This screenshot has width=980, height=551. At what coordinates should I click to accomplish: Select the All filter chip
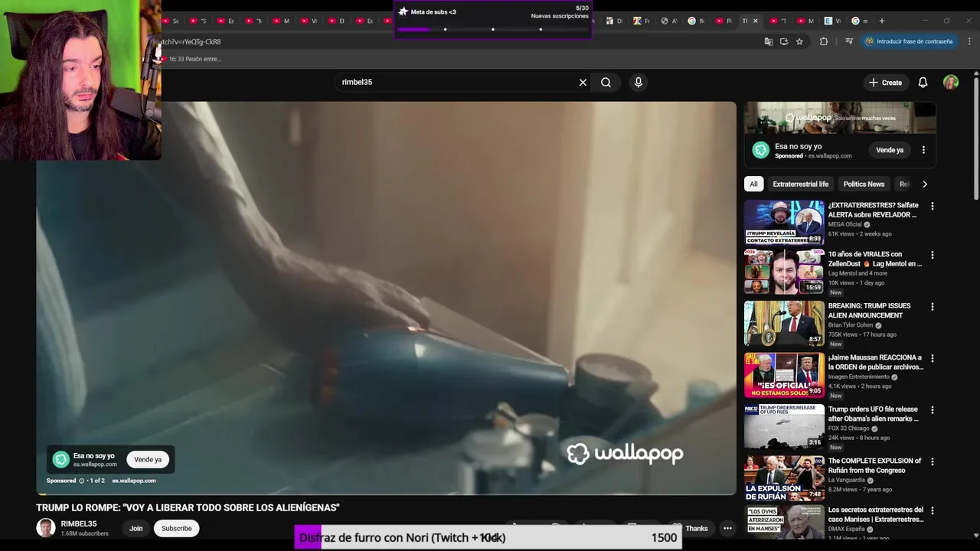[x=753, y=184]
